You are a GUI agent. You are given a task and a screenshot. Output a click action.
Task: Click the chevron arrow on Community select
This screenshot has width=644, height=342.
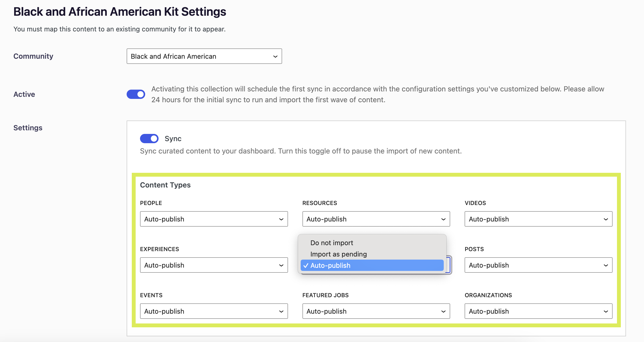pos(275,56)
